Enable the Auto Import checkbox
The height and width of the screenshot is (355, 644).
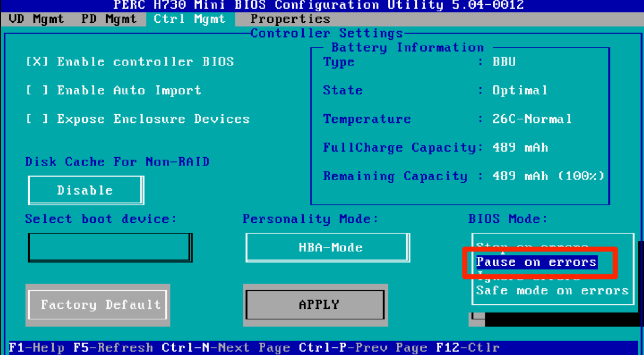tap(37, 90)
